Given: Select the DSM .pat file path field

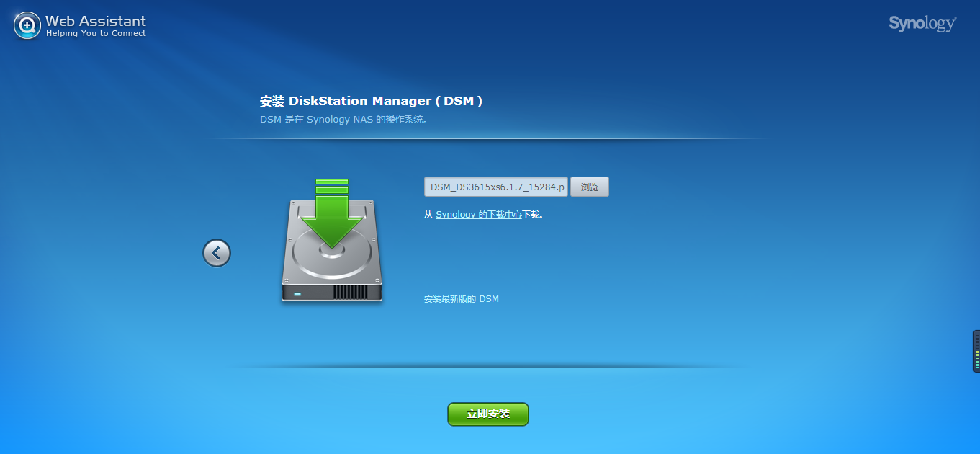Looking at the screenshot, I should [x=496, y=187].
